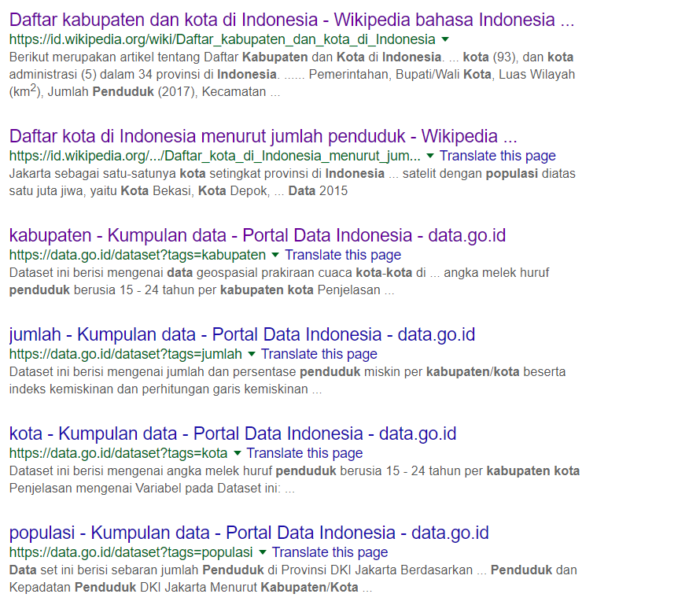
Task: Open 'Daftar kabupaten dan kota di Indonesia' Wikipedia result
Action: coord(291,20)
